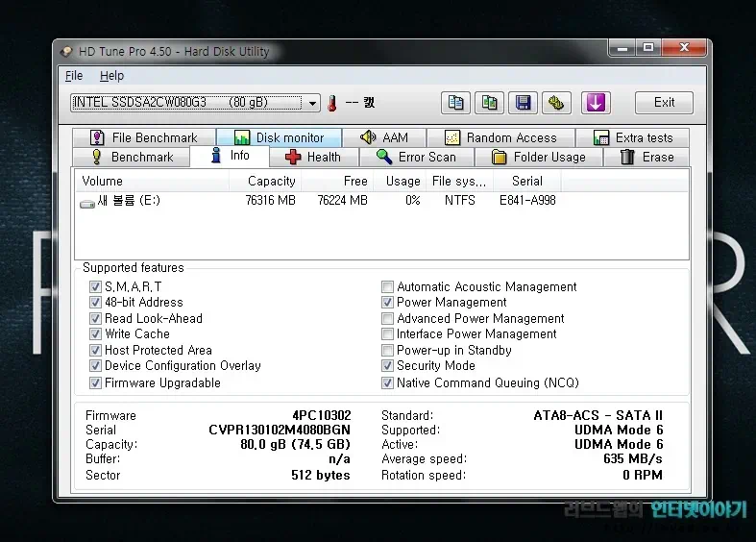The width and height of the screenshot is (756, 542).
Task: Click the AAM speaker icon
Action: (x=368, y=137)
